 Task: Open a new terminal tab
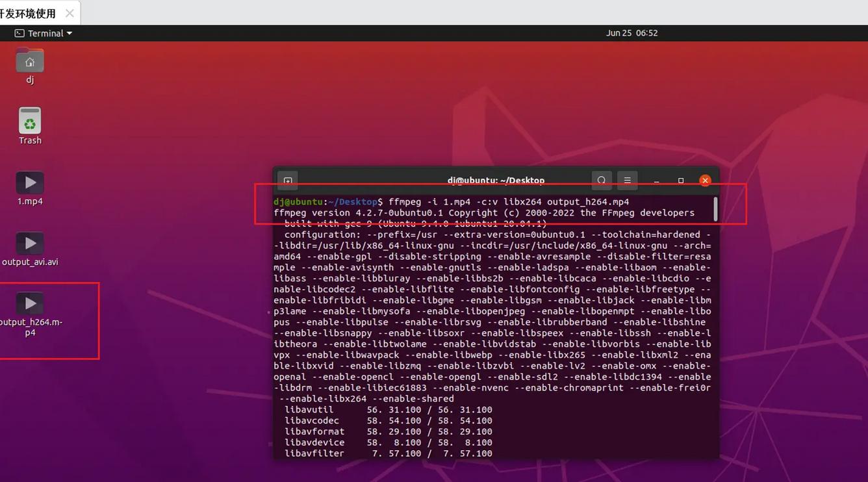coord(287,181)
